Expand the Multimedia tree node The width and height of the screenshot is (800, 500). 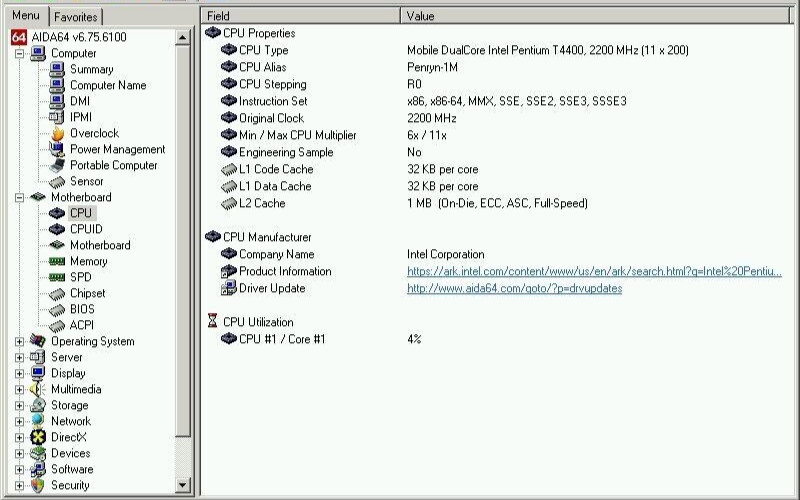point(19,389)
